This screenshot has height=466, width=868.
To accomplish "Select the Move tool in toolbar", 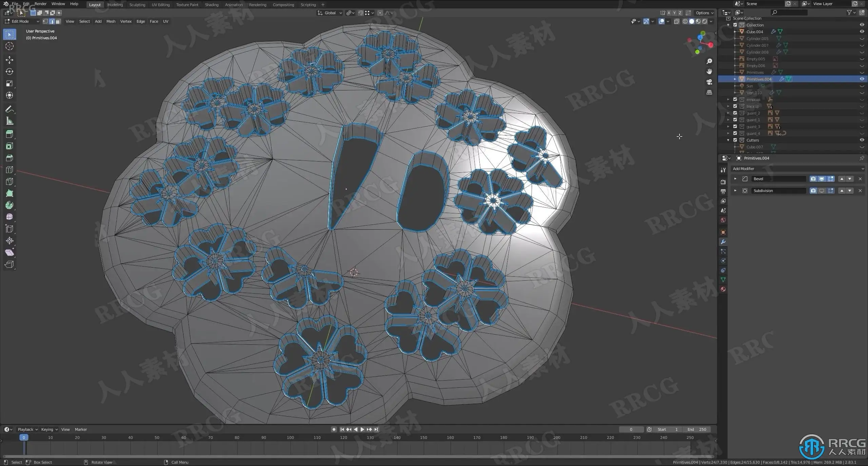I will tap(9, 60).
